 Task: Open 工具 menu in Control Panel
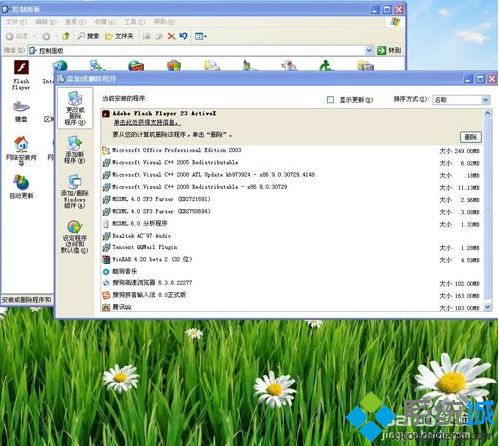click(x=134, y=22)
